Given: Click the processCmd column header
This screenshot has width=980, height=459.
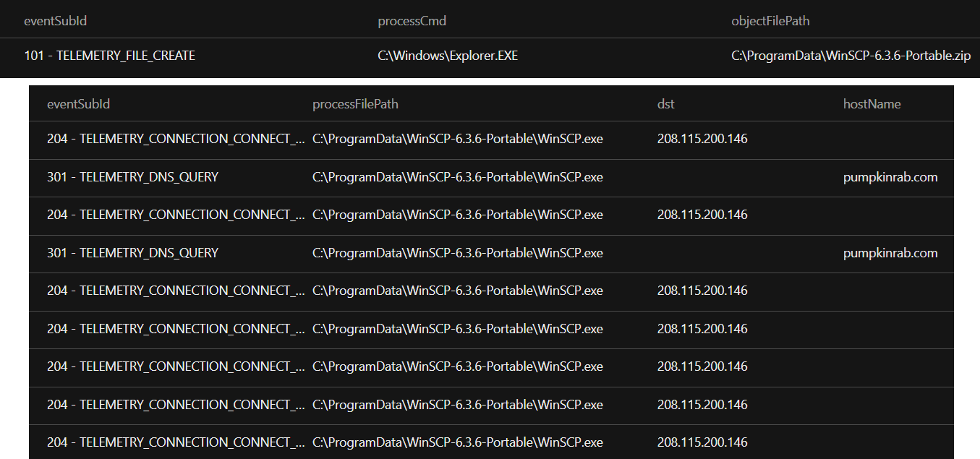Looking at the screenshot, I should point(412,21).
